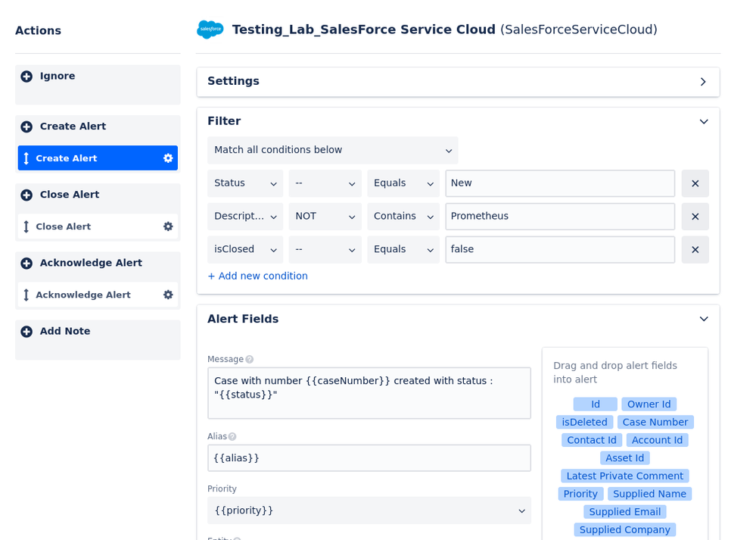This screenshot has width=756, height=540.
Task: Click the Case Number field tag
Action: click(655, 423)
